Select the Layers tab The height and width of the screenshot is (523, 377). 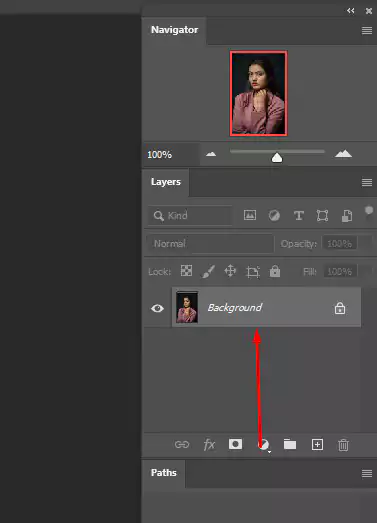click(x=166, y=182)
